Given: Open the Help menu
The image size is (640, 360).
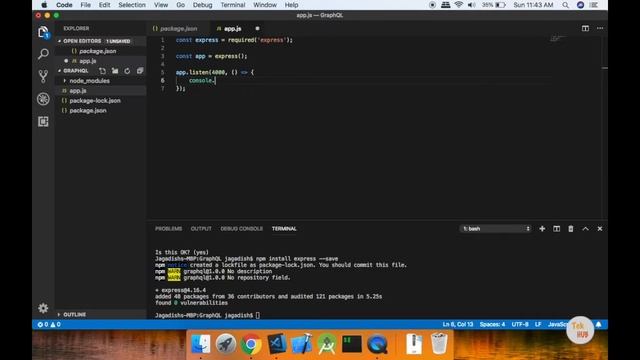Looking at the screenshot, I should (291, 5).
